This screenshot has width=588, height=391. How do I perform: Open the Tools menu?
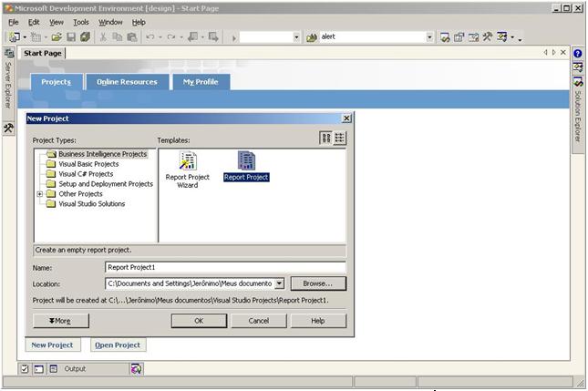tap(81, 22)
